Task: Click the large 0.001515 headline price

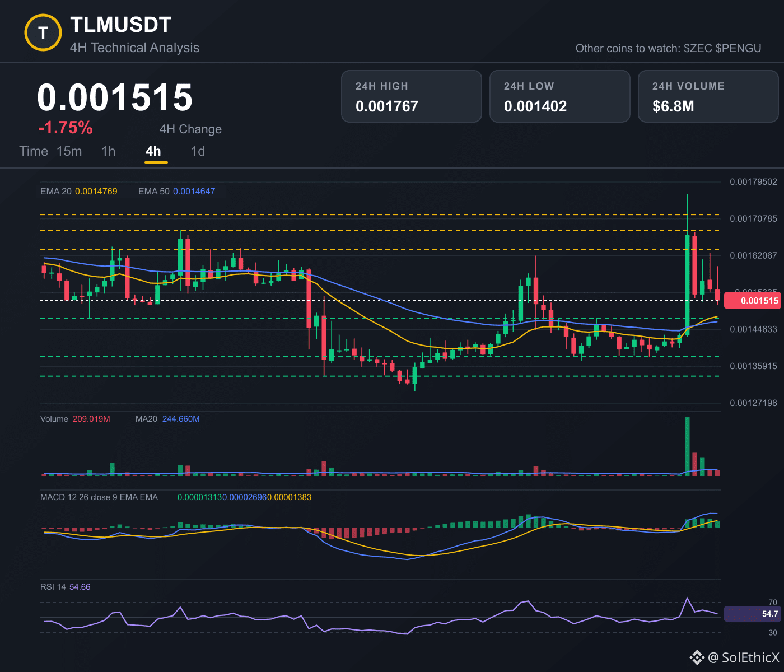Action: [115, 97]
